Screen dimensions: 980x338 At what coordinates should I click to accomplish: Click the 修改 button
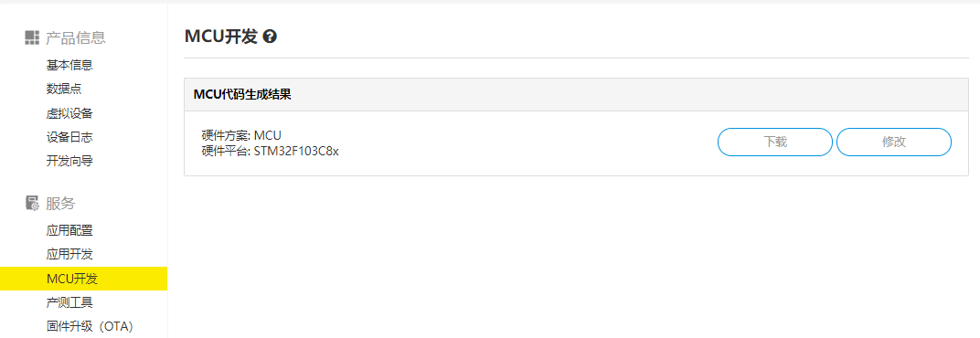click(894, 142)
